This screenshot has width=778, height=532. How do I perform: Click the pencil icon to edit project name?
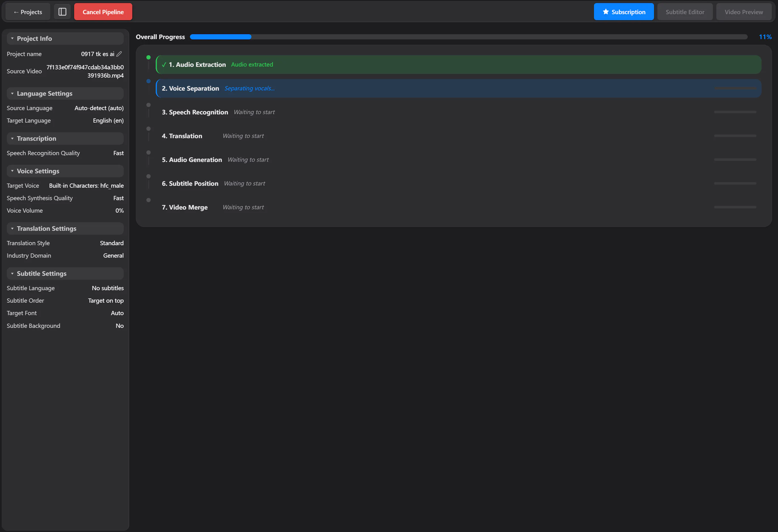(x=119, y=54)
